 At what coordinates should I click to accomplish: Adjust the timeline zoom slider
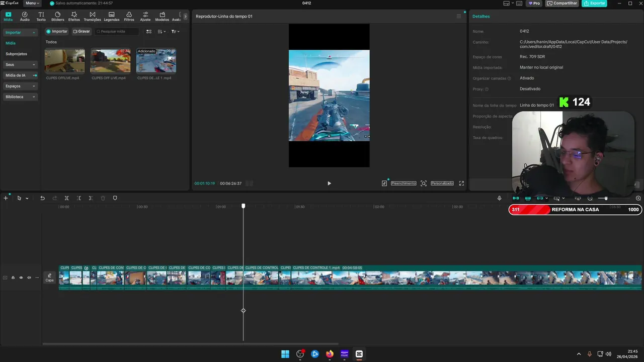(x=606, y=198)
